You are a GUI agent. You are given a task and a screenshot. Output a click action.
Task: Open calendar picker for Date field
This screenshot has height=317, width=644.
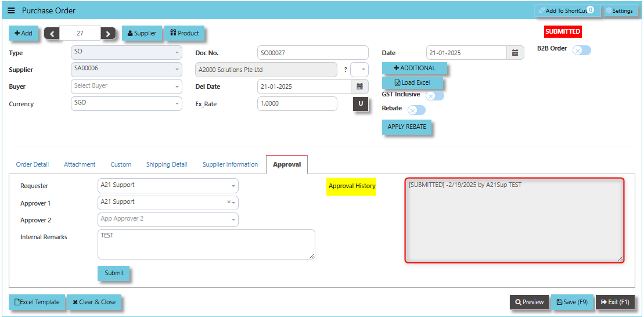pyautogui.click(x=516, y=53)
